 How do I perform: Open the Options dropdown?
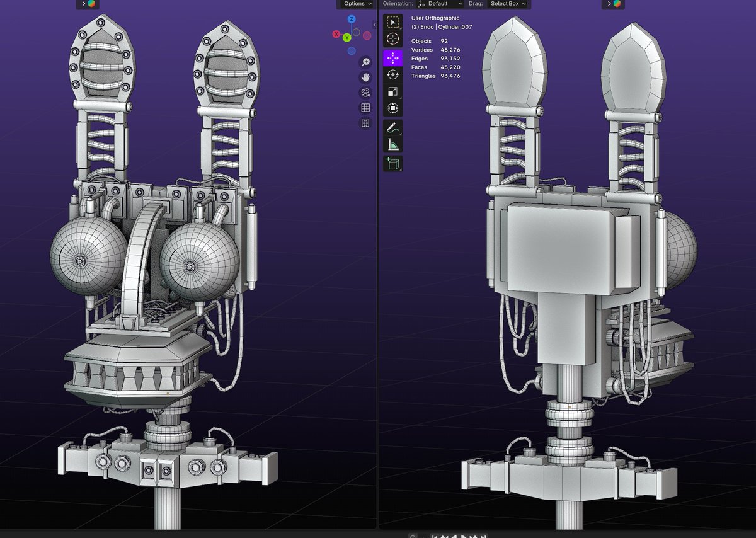coord(357,4)
